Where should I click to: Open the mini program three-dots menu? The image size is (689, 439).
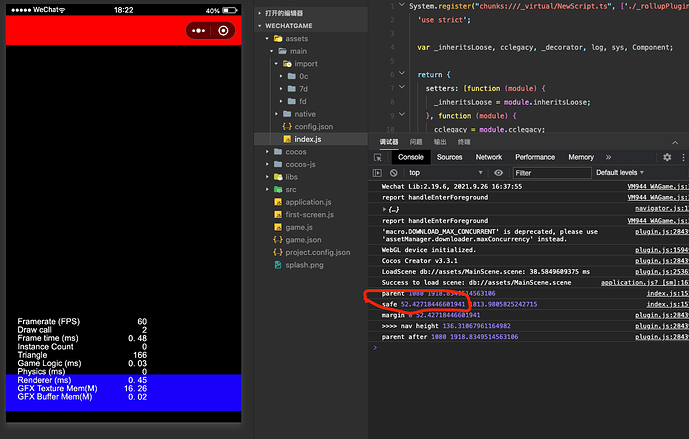[x=198, y=31]
